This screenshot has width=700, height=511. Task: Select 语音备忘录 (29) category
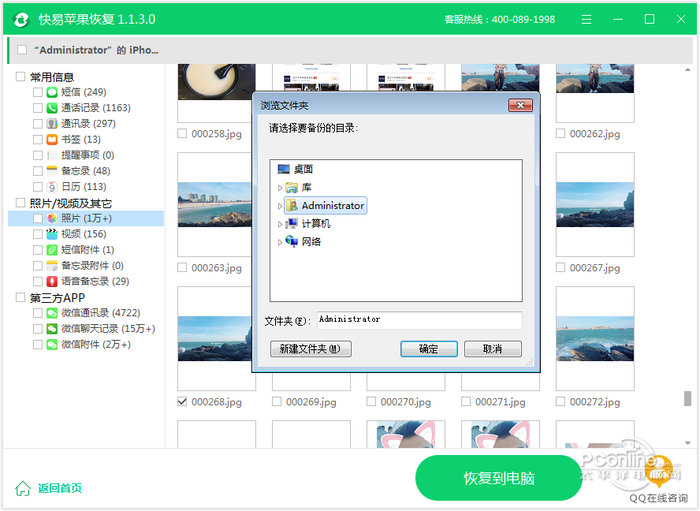[x=95, y=282]
